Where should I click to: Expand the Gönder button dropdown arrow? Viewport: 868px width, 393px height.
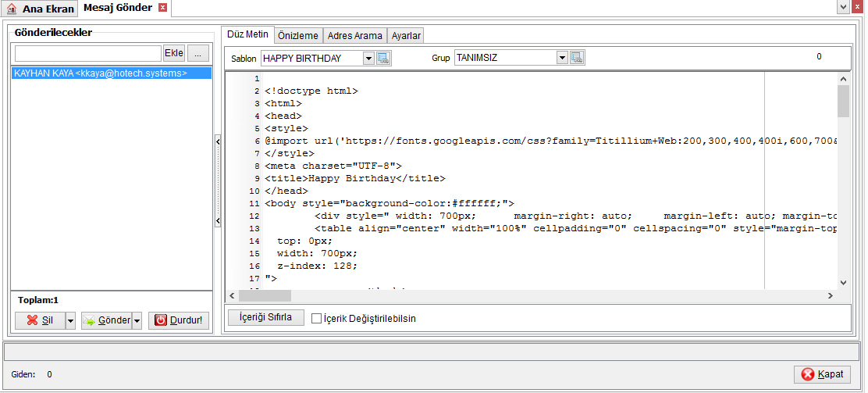(x=137, y=320)
